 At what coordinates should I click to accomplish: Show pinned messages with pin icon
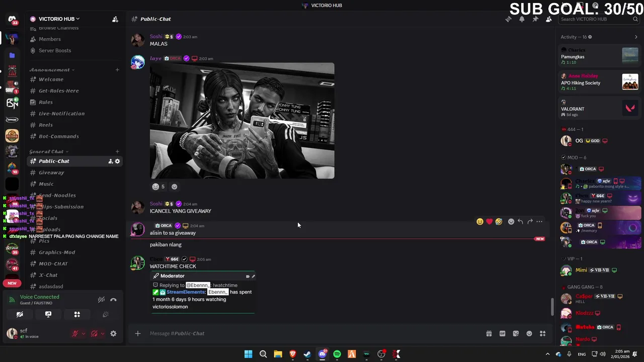(x=535, y=19)
